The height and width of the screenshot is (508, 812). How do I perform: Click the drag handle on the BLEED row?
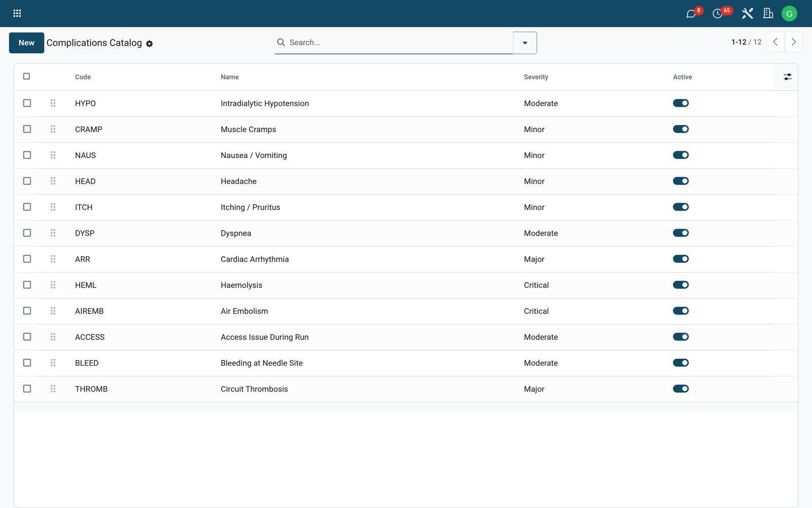[x=53, y=363]
